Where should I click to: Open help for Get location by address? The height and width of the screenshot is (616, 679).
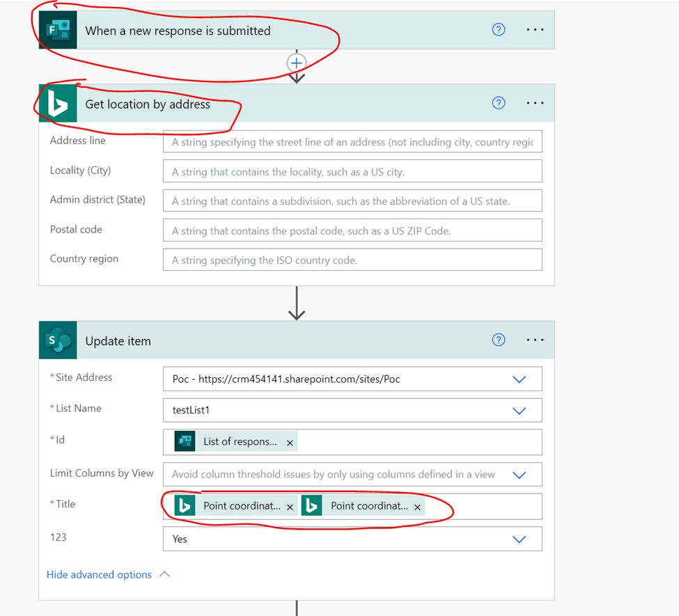499,102
